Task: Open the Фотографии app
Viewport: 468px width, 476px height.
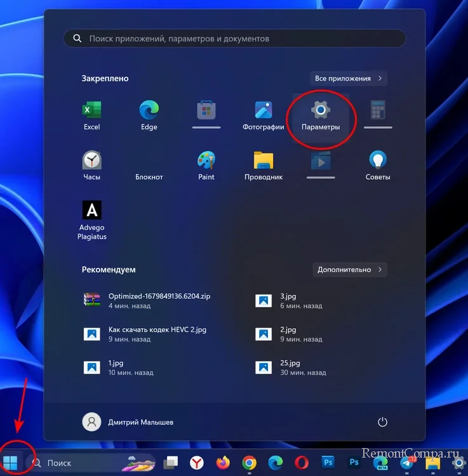Action: point(264,116)
